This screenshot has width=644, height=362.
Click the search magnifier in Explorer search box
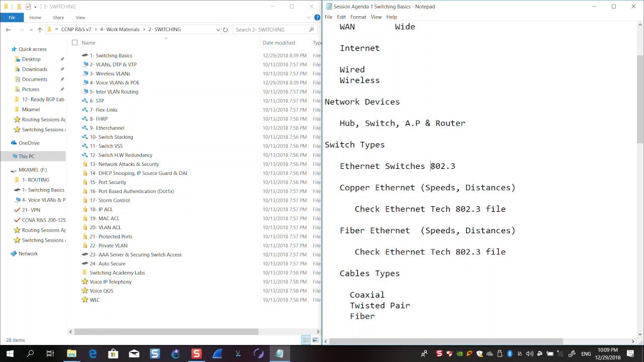click(x=312, y=30)
